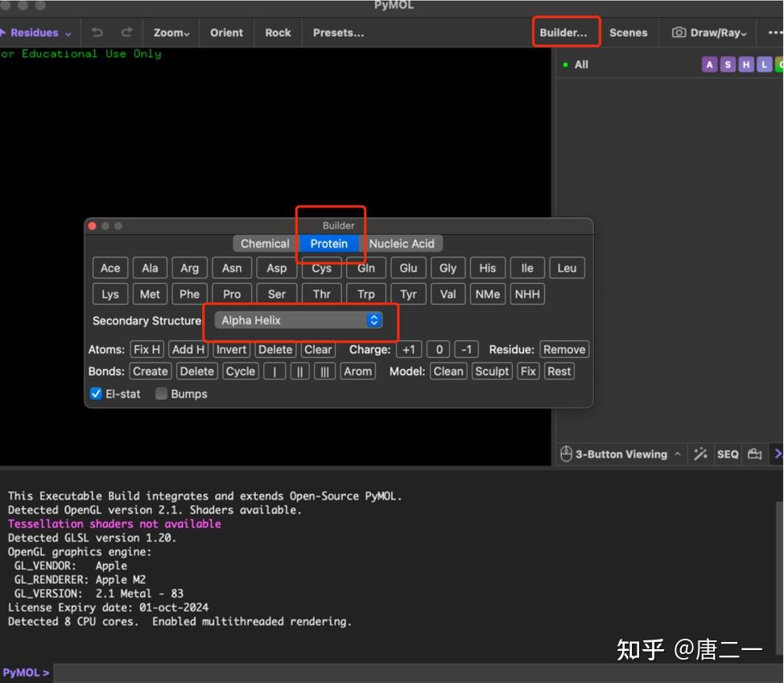
Task: Click the Sculpt model button
Action: point(492,371)
